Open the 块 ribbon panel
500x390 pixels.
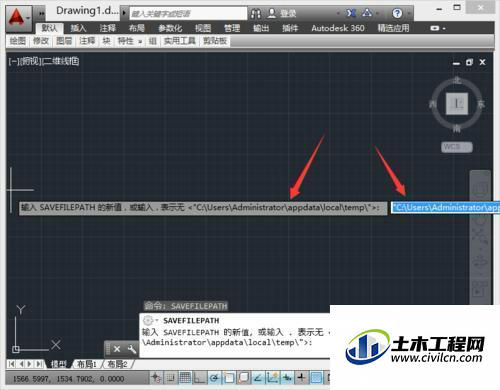click(x=106, y=41)
